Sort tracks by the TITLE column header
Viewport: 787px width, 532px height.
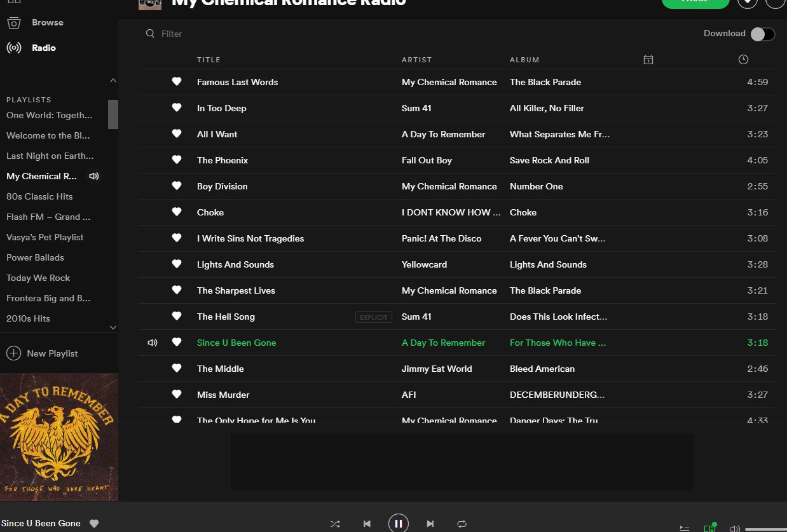pyautogui.click(x=209, y=60)
